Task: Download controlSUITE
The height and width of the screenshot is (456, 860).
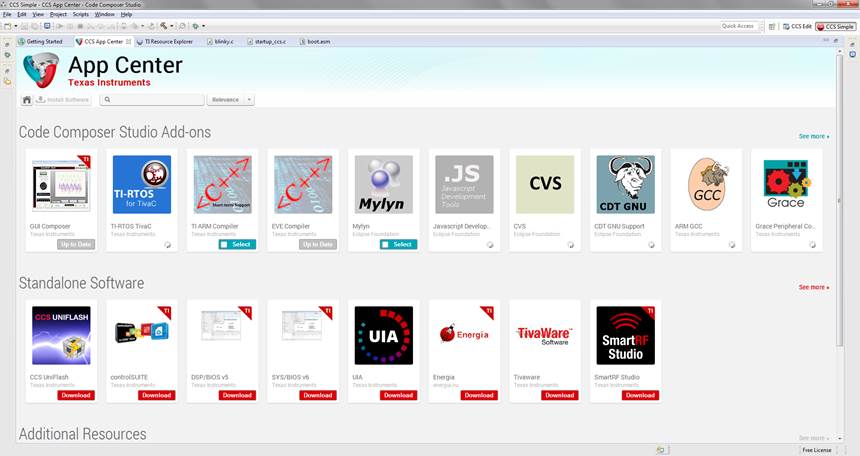Action: [157, 395]
